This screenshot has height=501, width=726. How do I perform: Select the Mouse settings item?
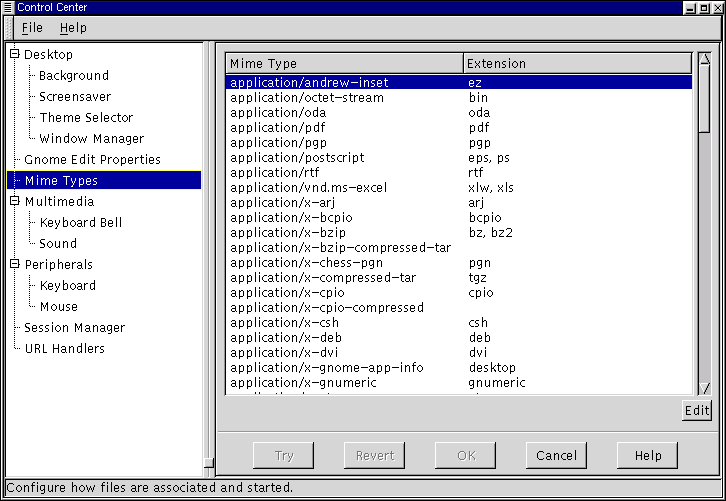58,306
